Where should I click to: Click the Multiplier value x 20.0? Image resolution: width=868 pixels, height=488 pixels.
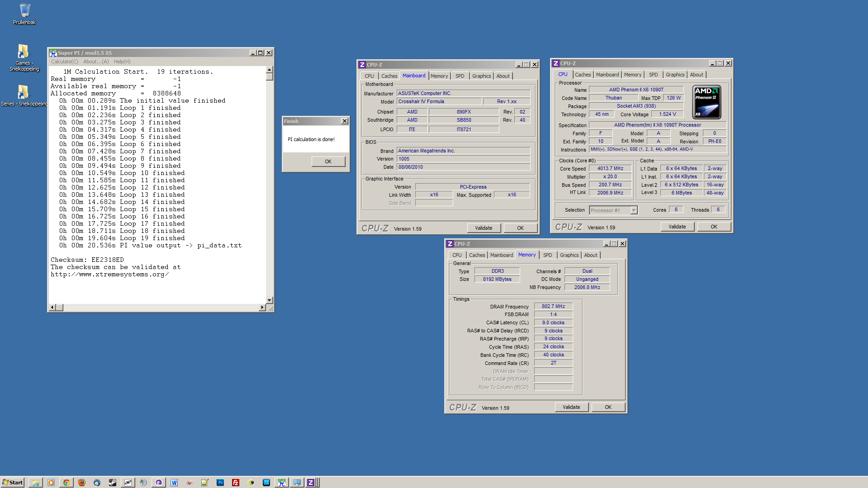pos(610,176)
